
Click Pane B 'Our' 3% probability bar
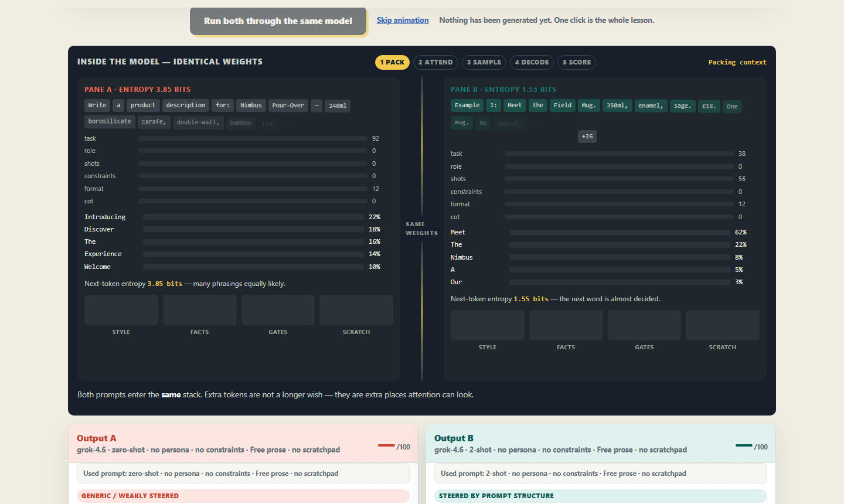(620, 282)
